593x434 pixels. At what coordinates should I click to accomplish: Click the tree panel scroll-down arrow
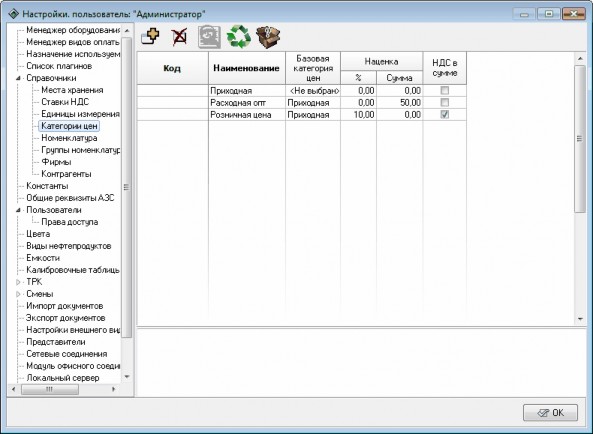coord(127,377)
